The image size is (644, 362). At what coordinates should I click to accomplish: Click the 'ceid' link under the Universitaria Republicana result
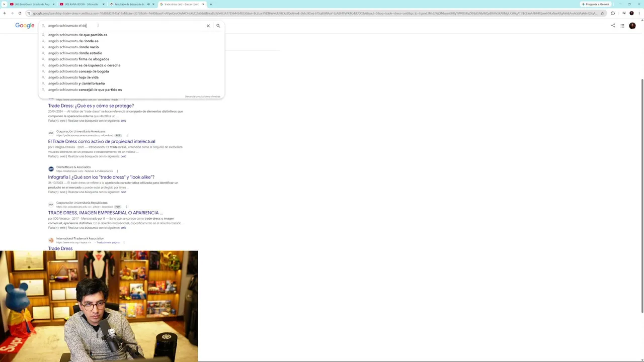click(x=123, y=228)
